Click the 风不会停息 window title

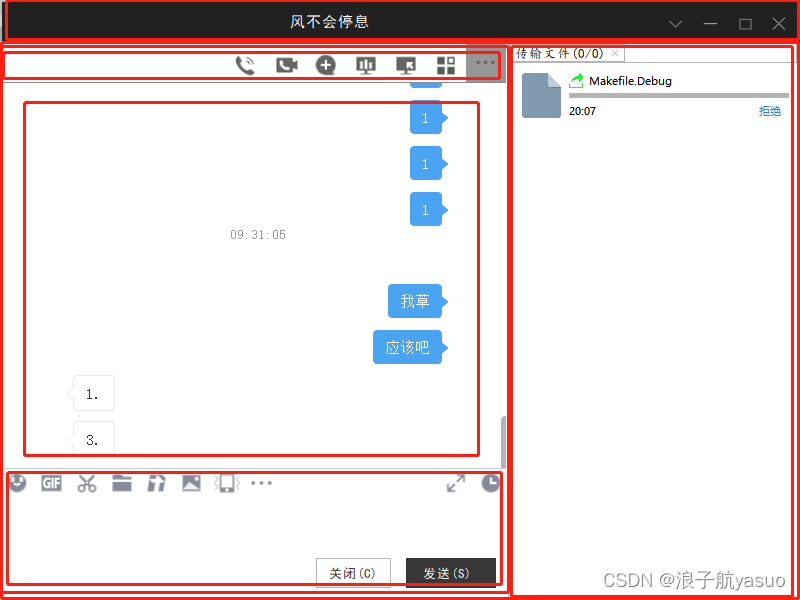[330, 21]
